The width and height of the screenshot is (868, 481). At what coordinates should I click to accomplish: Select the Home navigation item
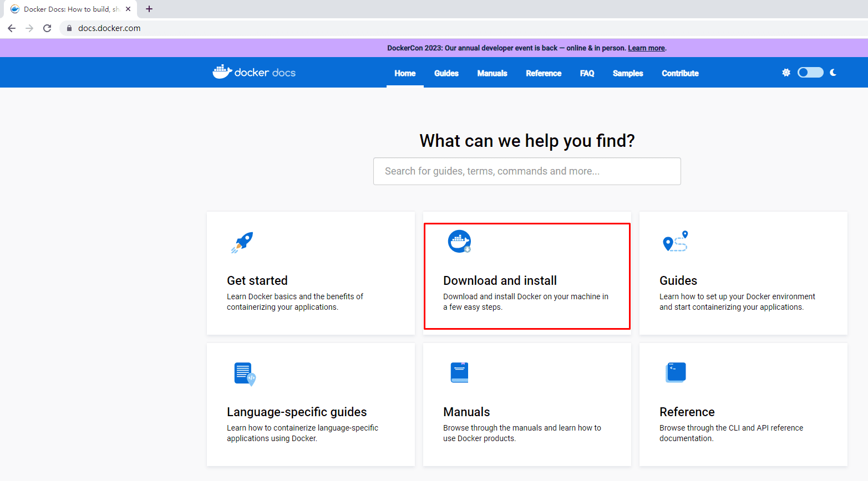[405, 73]
